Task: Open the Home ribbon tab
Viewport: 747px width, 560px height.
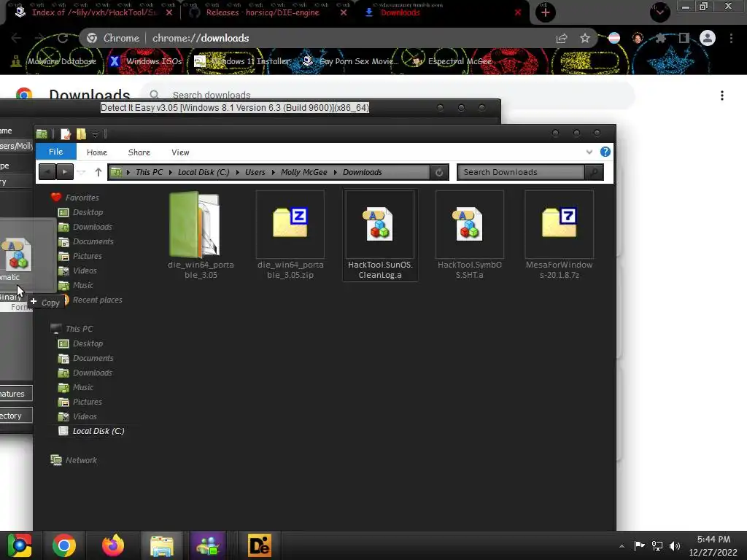Action: point(97,152)
